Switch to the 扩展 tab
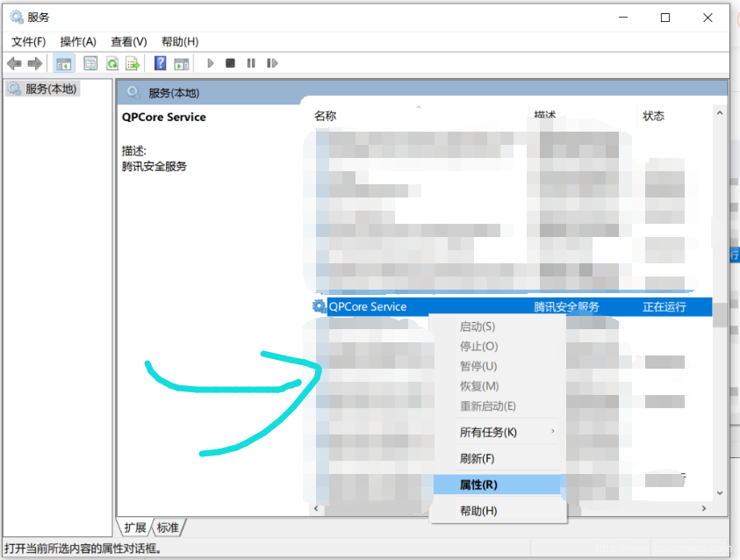740x560 pixels. tap(135, 528)
